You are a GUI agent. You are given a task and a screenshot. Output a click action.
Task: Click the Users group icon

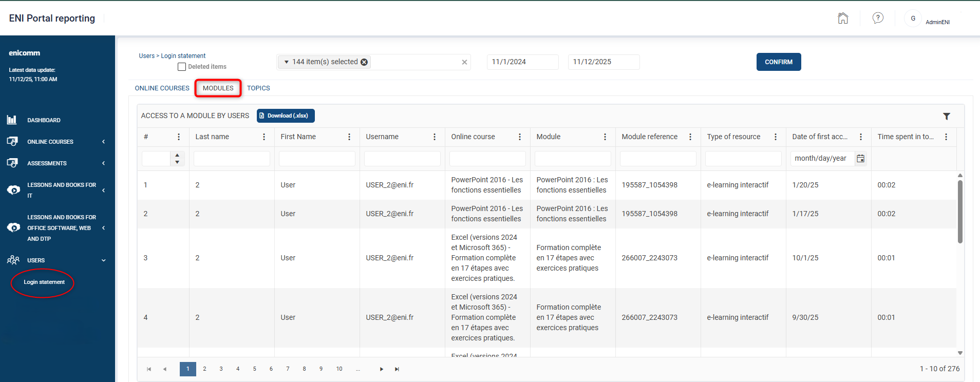(x=13, y=260)
